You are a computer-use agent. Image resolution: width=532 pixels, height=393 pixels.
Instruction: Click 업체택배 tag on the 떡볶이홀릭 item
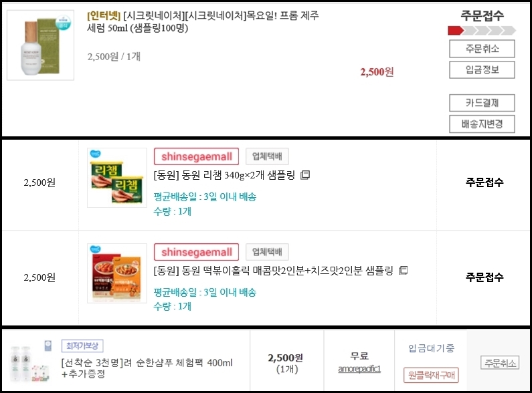[267, 252]
